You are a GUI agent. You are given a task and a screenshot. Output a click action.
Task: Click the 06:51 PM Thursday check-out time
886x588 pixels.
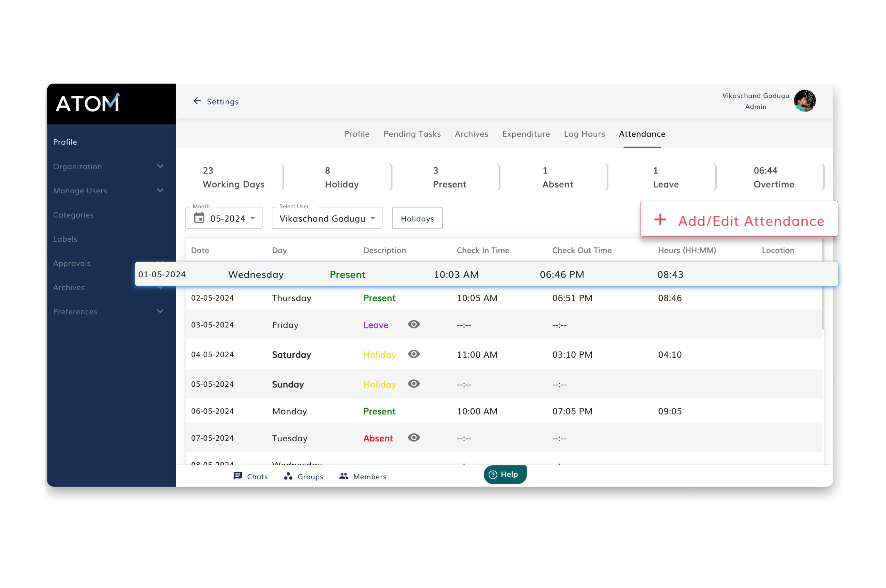(x=572, y=298)
